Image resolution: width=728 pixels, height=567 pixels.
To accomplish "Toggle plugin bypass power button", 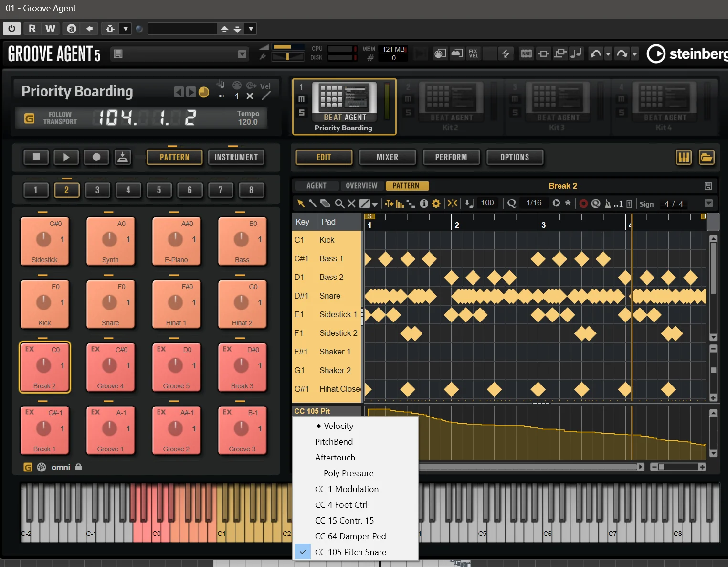I will pos(12,29).
